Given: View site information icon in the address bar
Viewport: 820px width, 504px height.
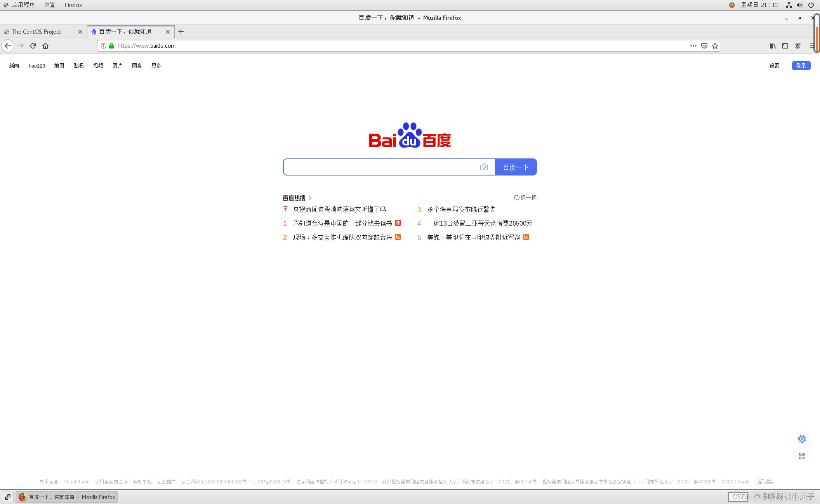Looking at the screenshot, I should tap(104, 46).
